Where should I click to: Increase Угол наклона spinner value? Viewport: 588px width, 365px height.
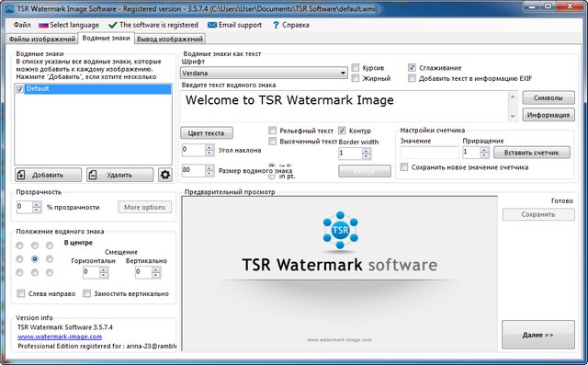coord(209,148)
